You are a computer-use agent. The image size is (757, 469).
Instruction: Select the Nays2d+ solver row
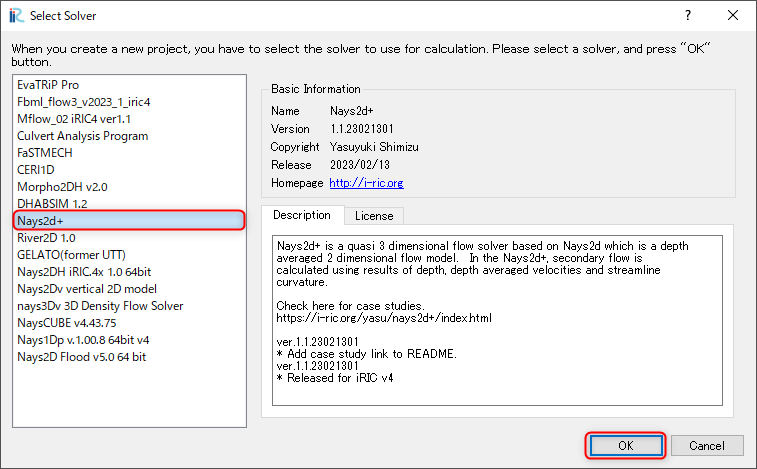coord(129,221)
